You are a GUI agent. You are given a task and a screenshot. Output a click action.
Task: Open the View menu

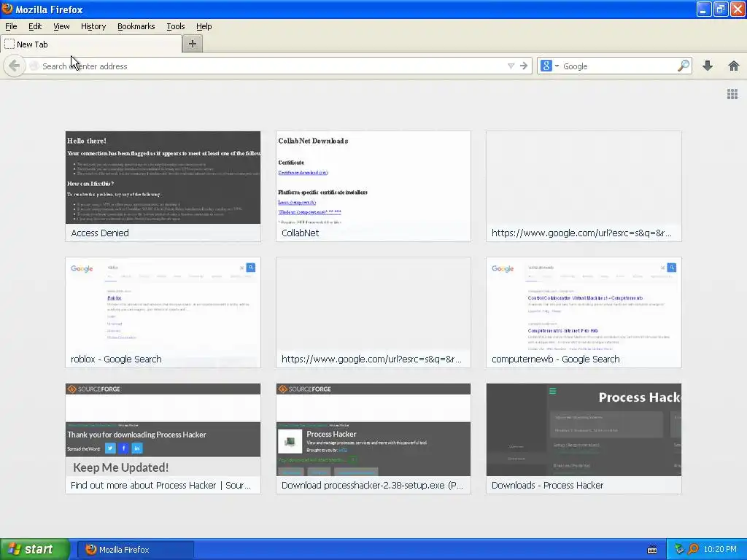pyautogui.click(x=61, y=26)
